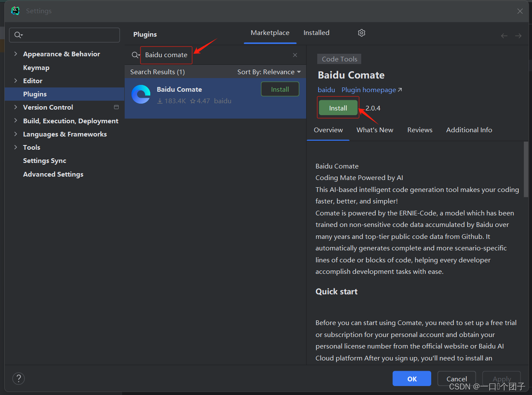Select the Baidu Comate search result row
532x395 pixels.
point(215,98)
